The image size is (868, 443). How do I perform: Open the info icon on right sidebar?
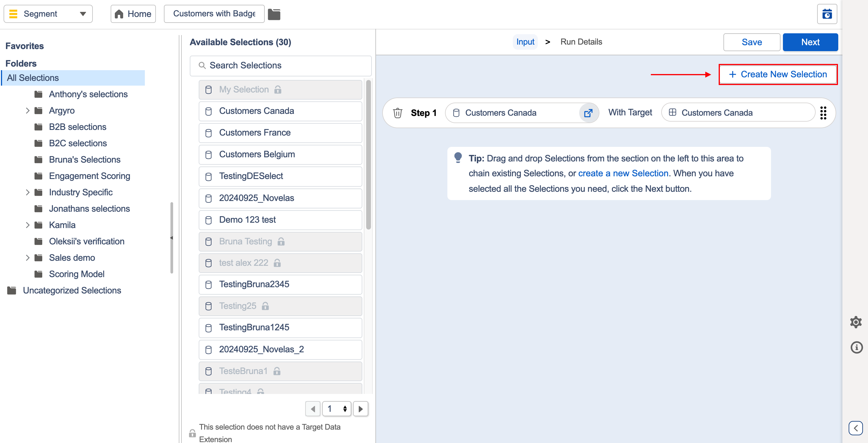856,347
